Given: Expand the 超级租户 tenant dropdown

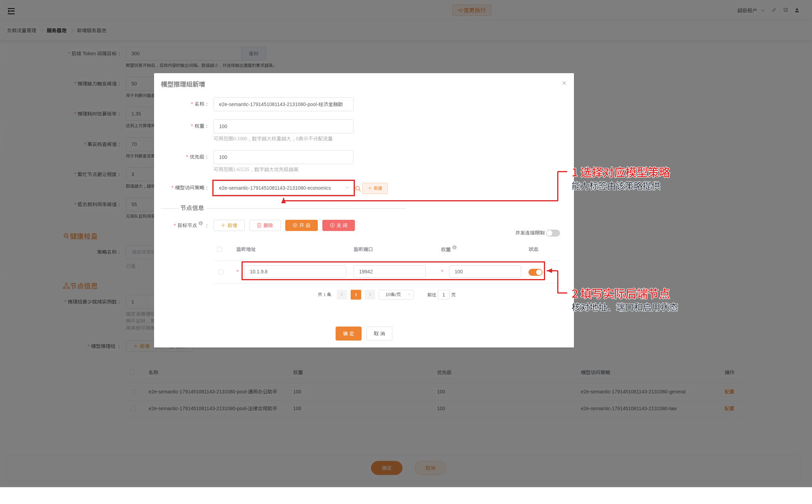Looking at the screenshot, I should [751, 10].
